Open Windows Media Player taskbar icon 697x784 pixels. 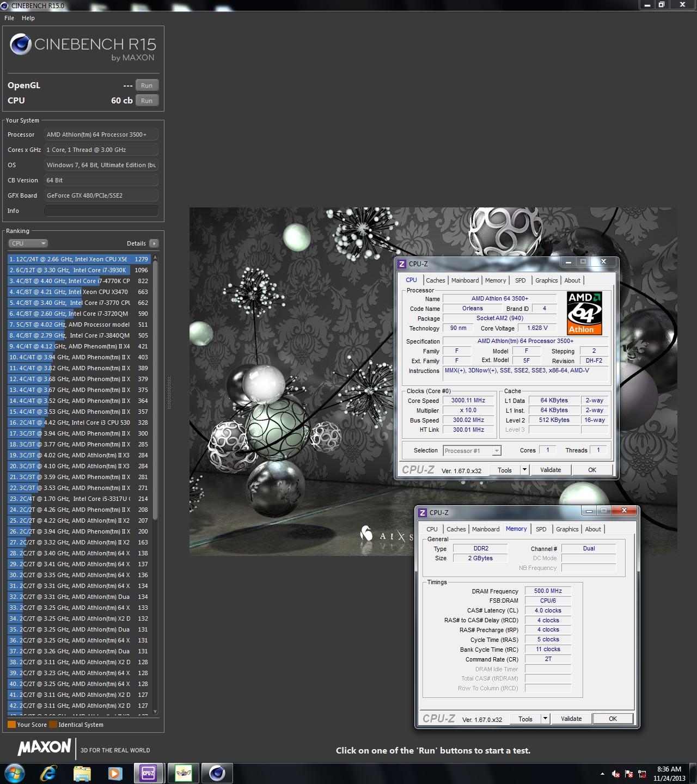pos(115,773)
